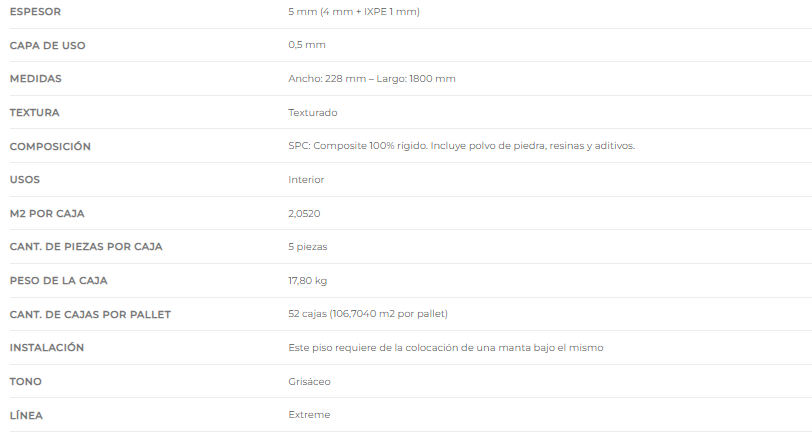Click the CAPA DE USO label
Viewport: 812px width, 442px height.
47,46
